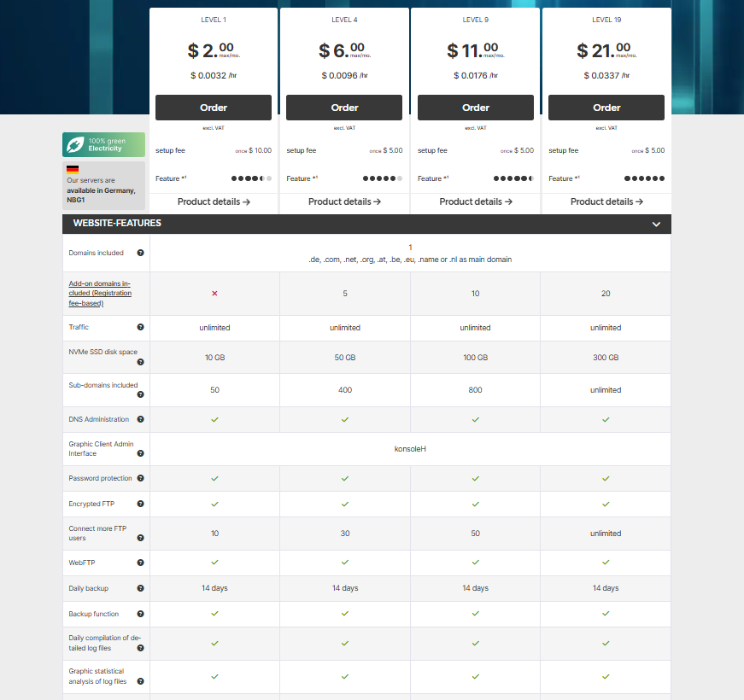Open the Traffic help tooltip icon

point(140,327)
